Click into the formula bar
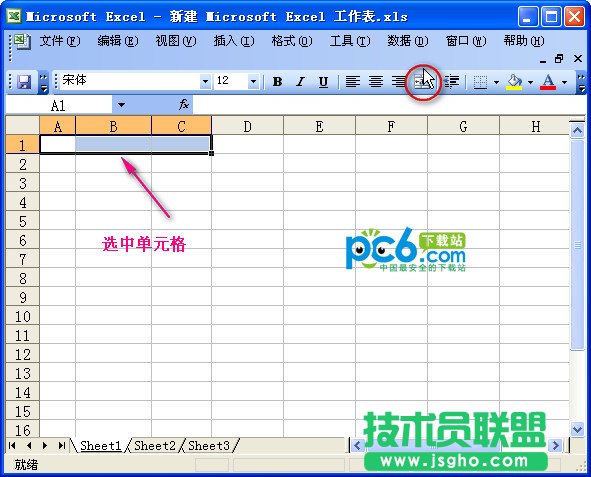 pyautogui.click(x=388, y=105)
